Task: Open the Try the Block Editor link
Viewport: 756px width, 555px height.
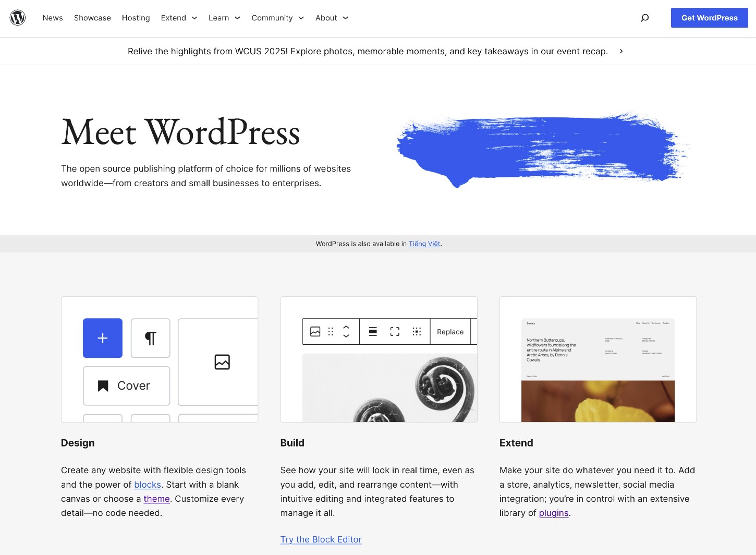Action: click(321, 539)
